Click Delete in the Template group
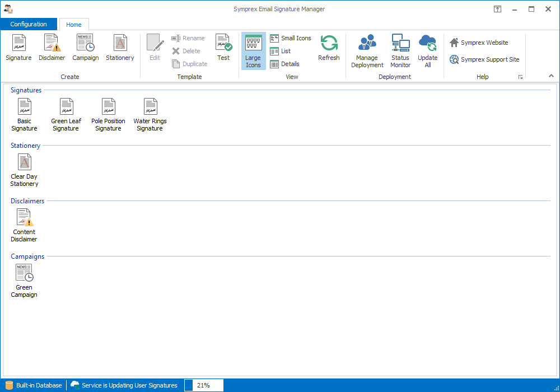The height and width of the screenshot is (392, 560). (x=186, y=51)
